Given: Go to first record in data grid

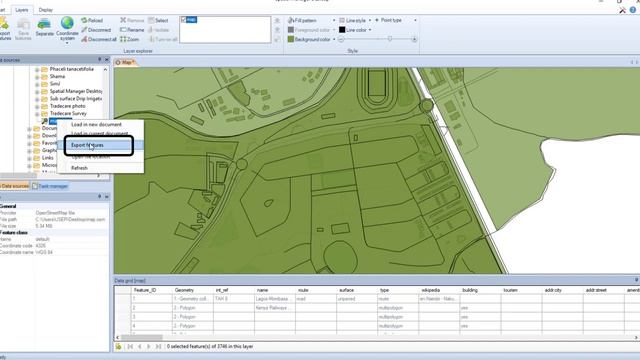Looking at the screenshot, I should click(x=130, y=347).
